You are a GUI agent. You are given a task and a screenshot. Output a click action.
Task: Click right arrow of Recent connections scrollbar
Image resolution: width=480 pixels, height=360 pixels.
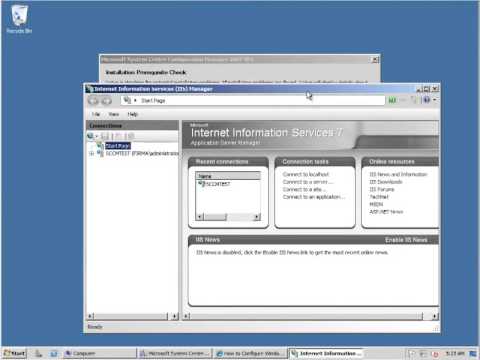point(257,217)
